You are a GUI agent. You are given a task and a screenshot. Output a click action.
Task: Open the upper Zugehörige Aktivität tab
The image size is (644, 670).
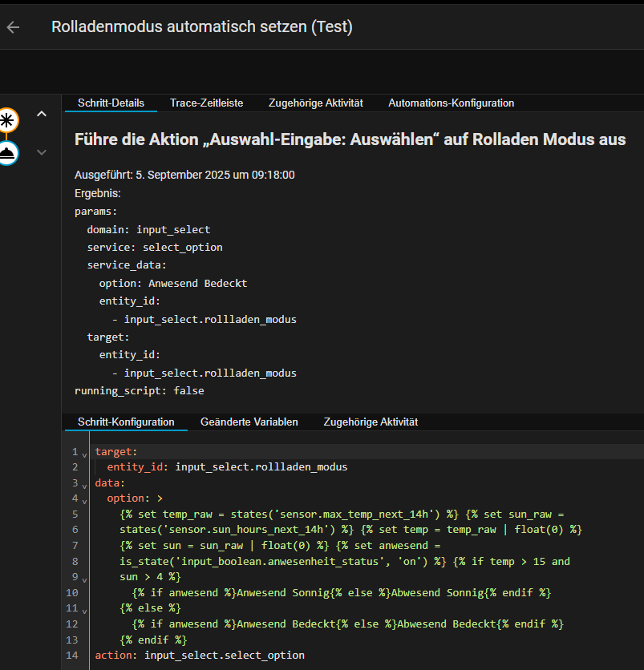316,103
